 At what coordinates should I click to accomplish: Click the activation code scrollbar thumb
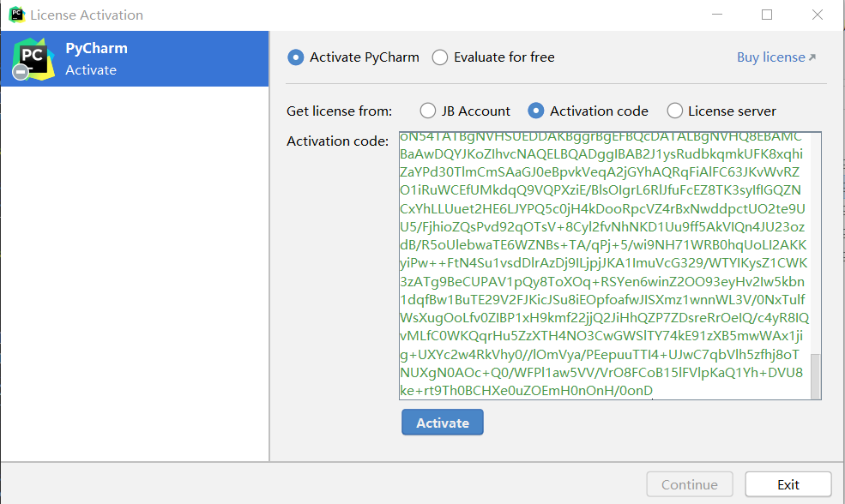(816, 375)
